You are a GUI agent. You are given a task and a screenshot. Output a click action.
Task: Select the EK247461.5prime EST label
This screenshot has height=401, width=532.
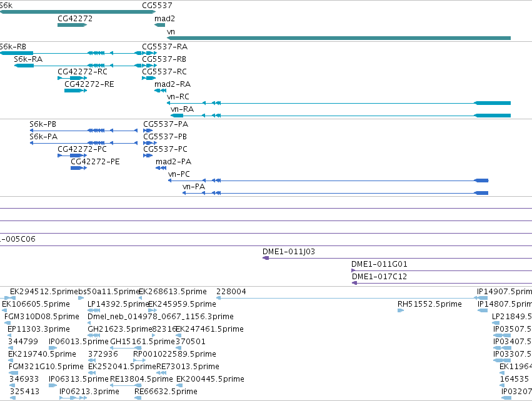pos(209,329)
